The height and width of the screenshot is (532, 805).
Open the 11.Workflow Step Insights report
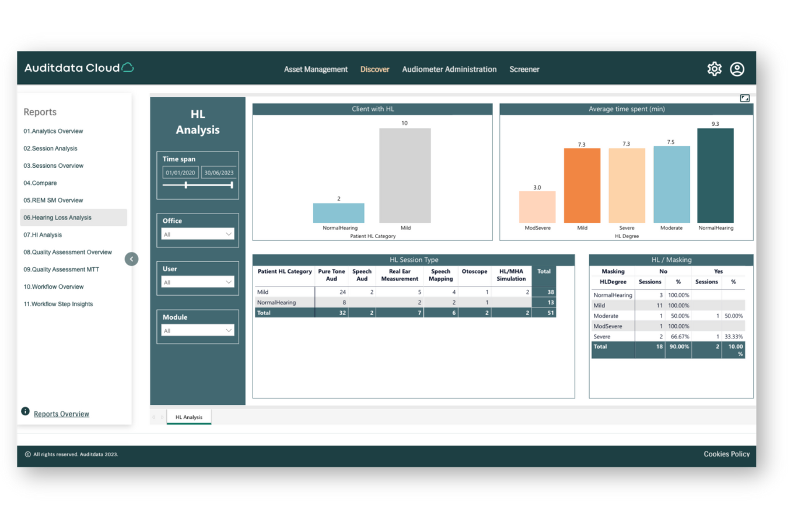[x=58, y=303]
